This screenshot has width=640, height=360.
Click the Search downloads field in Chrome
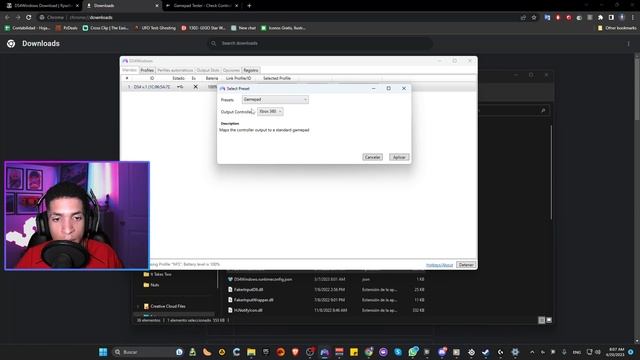(x=320, y=43)
